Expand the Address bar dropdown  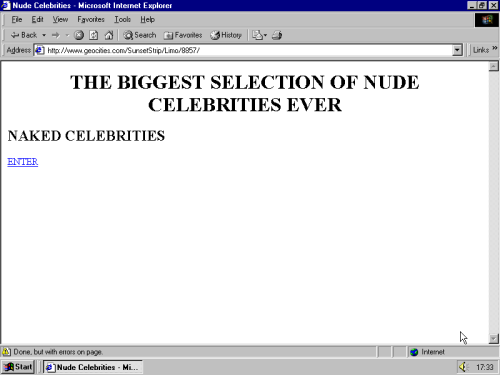[457, 50]
